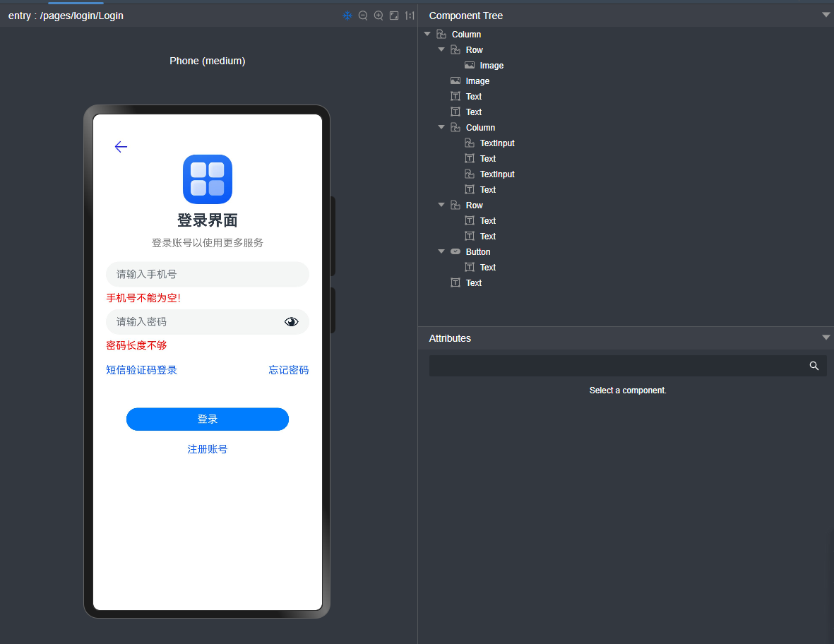Select the entry /pages/login/Login tab
This screenshot has height=644, width=834.
67,15
